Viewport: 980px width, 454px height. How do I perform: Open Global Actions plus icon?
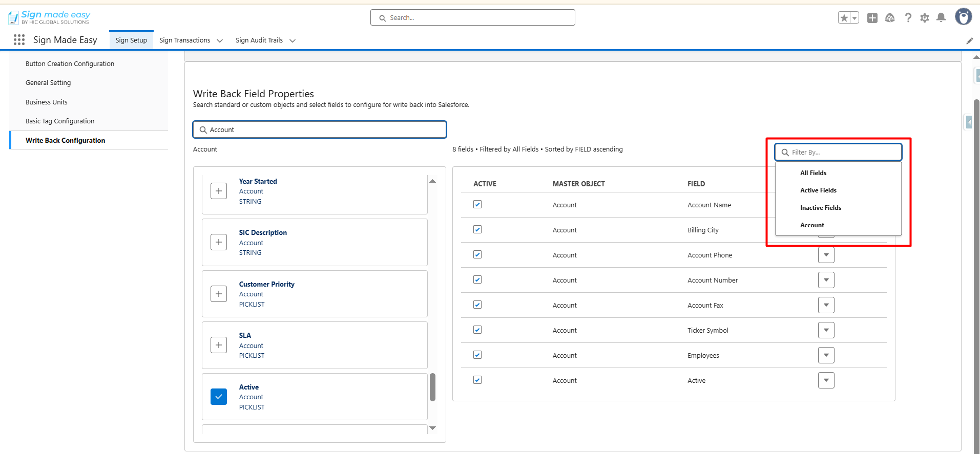(x=872, y=18)
